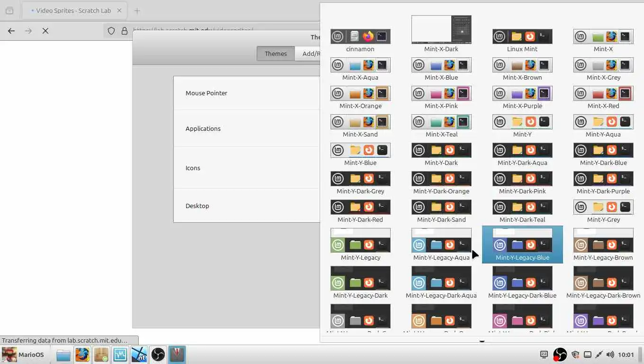Pick Mint-Y-Dark-Orange theme preview

point(441,179)
